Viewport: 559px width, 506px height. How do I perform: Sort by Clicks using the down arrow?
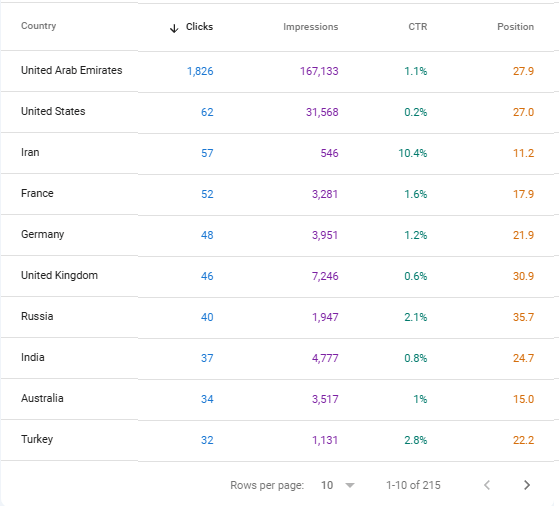[x=174, y=28]
